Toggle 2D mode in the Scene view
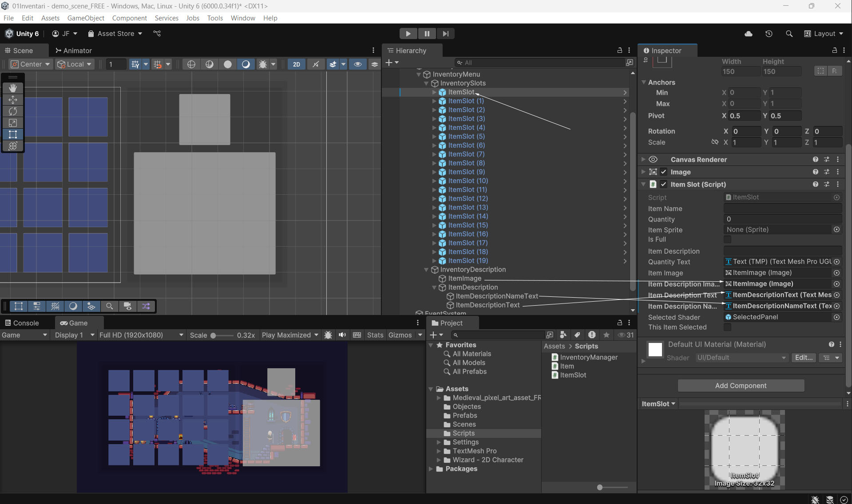This screenshot has height=504, width=852. tap(296, 64)
